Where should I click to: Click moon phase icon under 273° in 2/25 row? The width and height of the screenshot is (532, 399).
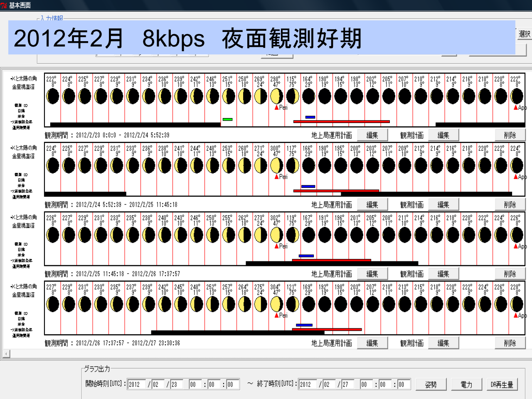[260, 235]
